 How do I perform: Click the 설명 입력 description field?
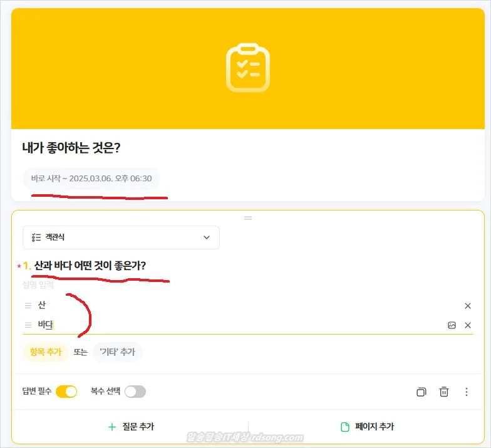[x=39, y=285]
